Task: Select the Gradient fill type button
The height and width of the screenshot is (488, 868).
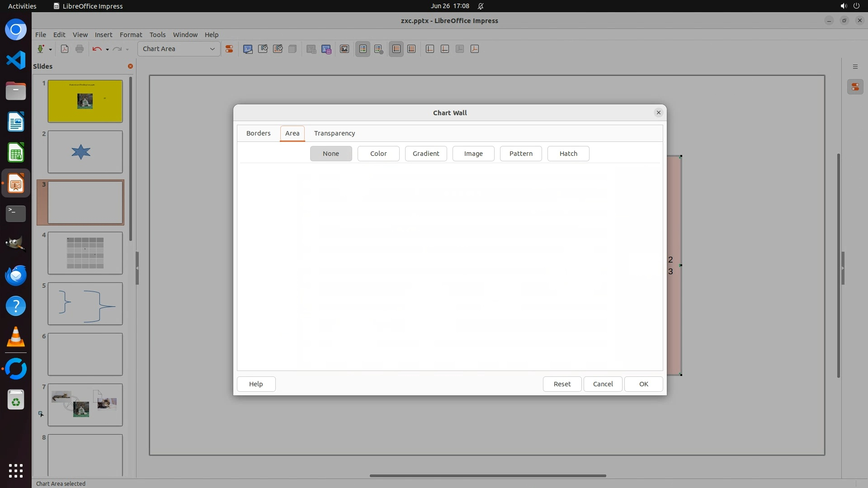Action: click(425, 154)
